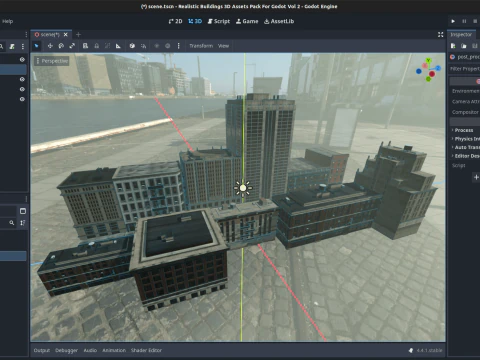The height and width of the screenshot is (360, 480).
Task: Click load resource folder icon in Inspector
Action: [464, 46]
